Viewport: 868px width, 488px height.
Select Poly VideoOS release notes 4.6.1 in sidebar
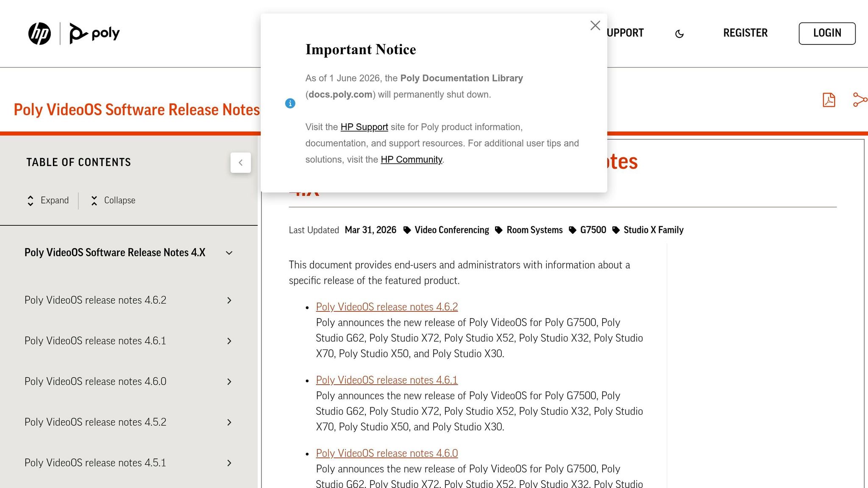(x=95, y=341)
